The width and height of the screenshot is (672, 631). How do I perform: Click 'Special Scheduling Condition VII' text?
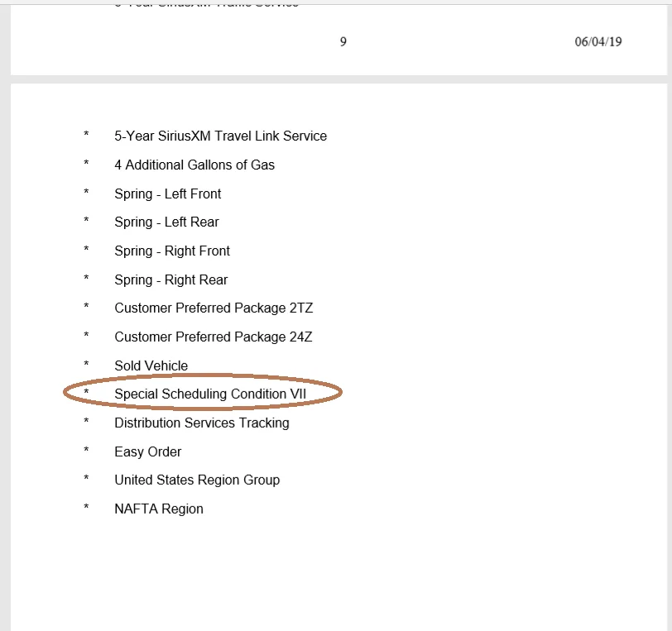(x=210, y=394)
